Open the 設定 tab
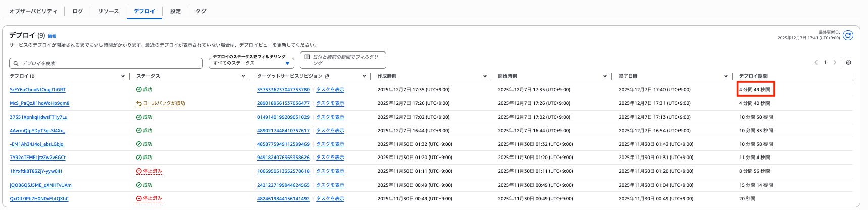868x210 pixels. tap(175, 11)
